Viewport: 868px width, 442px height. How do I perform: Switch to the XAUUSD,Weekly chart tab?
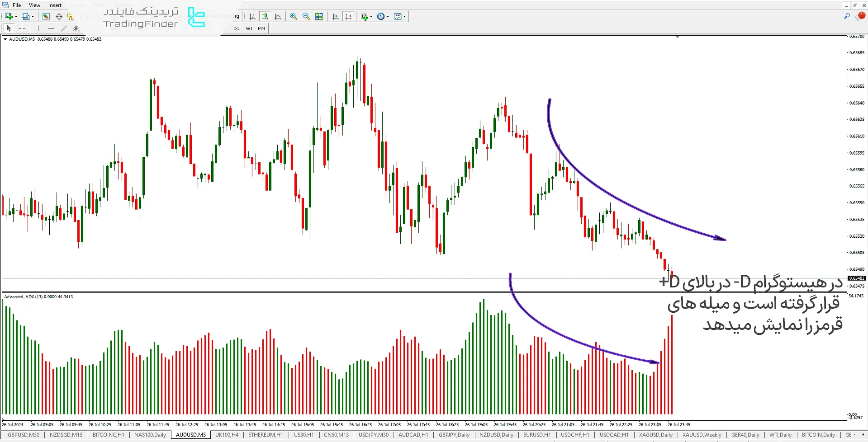tap(702, 435)
